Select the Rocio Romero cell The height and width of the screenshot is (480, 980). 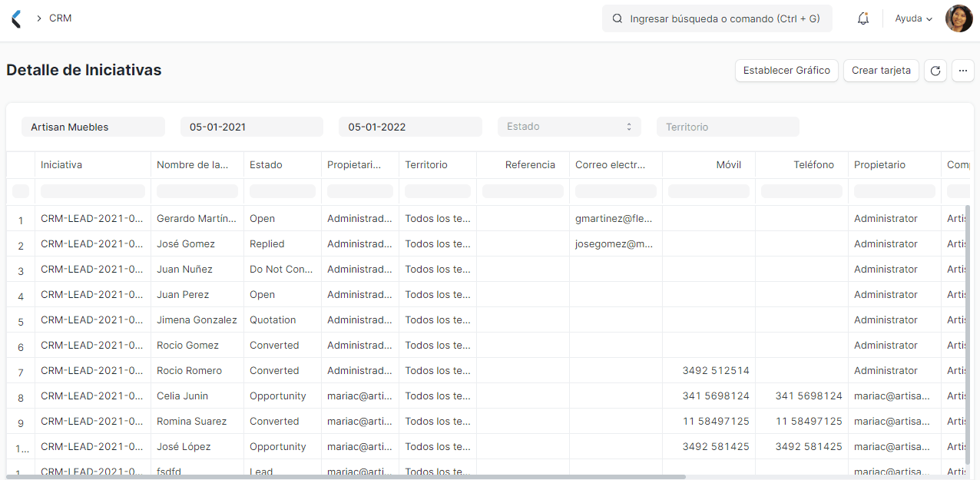[x=197, y=371]
